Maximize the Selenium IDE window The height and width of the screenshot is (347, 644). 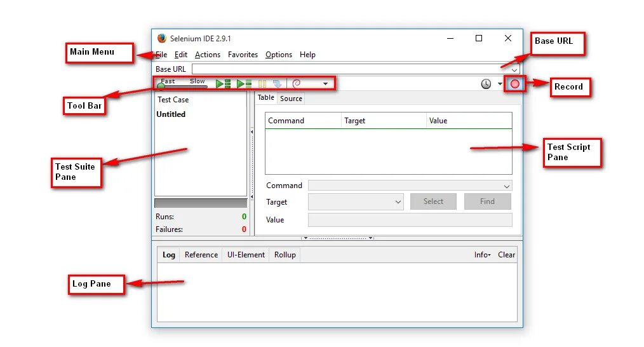click(x=479, y=38)
